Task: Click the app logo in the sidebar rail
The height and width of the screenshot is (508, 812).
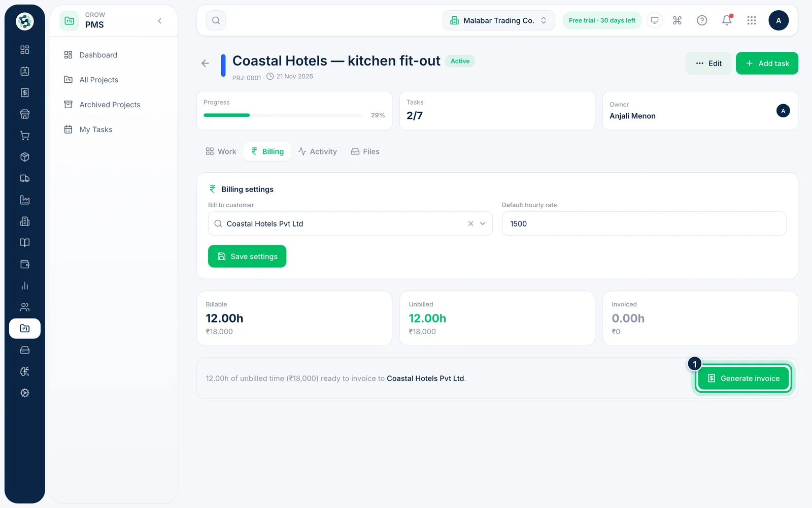Action: coord(24,21)
